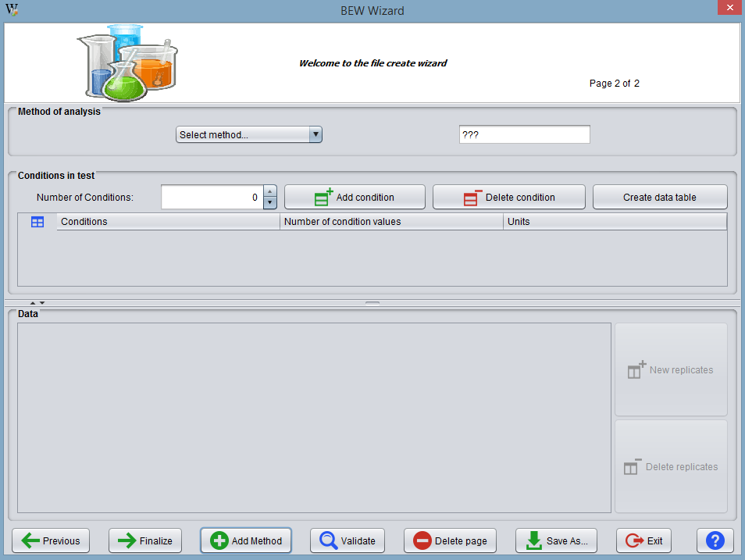The width and height of the screenshot is (745, 560).
Task: Click the empty Data table area
Action: pos(314,418)
